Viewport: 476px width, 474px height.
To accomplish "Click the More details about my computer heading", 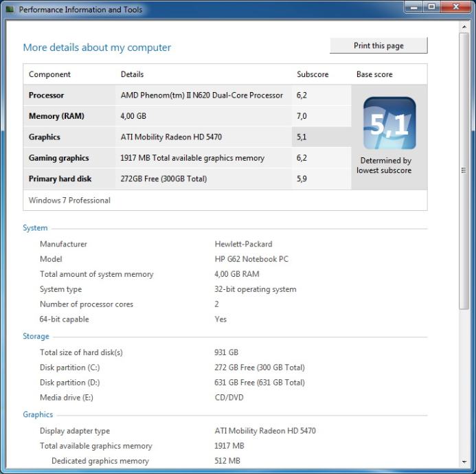I will point(97,47).
